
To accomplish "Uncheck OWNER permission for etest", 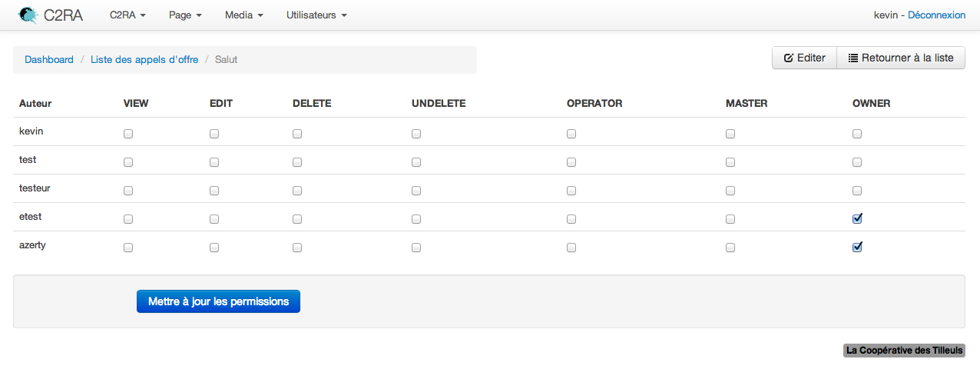I will 857,218.
